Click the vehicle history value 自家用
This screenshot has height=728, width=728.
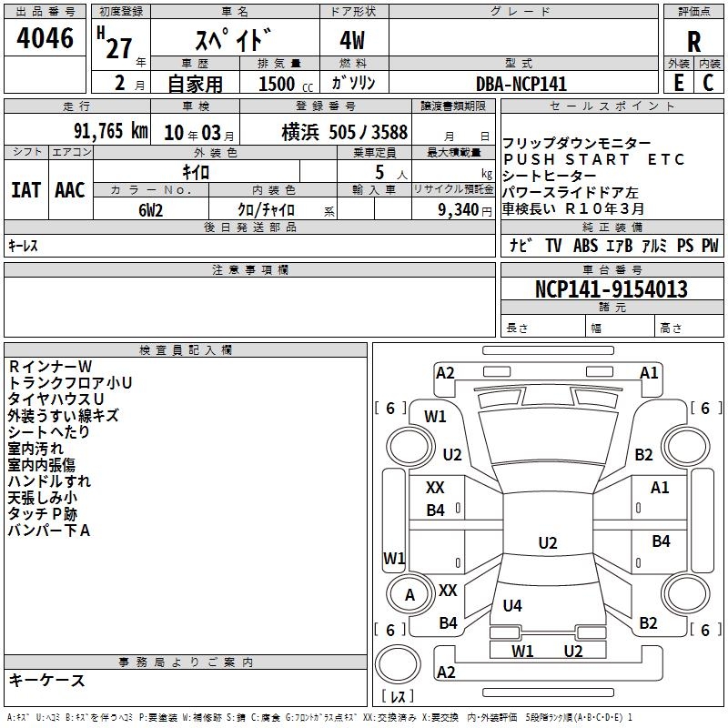[195, 84]
